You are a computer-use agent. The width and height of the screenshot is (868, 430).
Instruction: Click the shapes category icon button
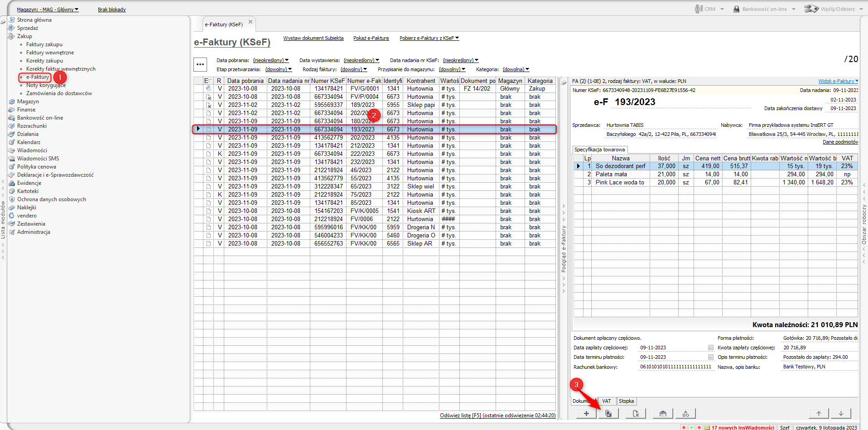point(685,413)
